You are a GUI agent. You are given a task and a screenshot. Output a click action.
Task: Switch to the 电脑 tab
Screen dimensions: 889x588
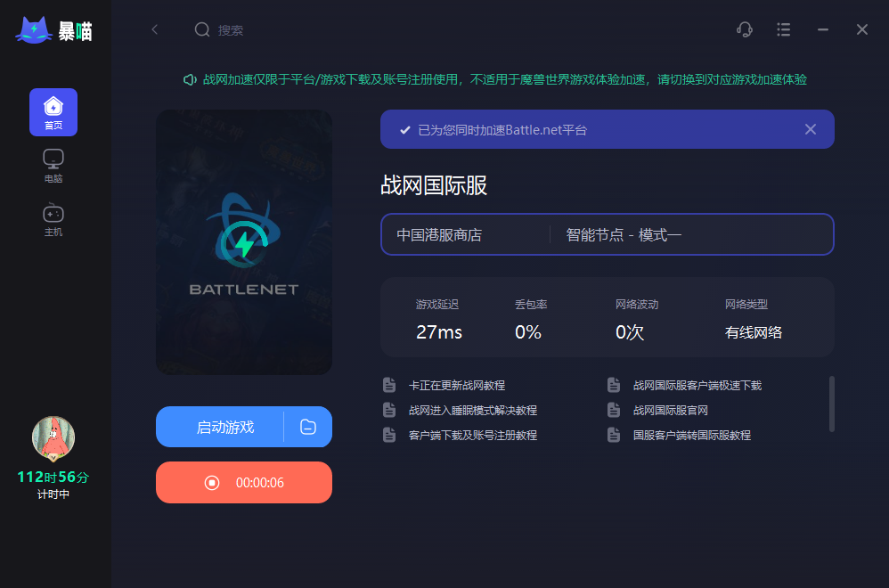(x=53, y=166)
